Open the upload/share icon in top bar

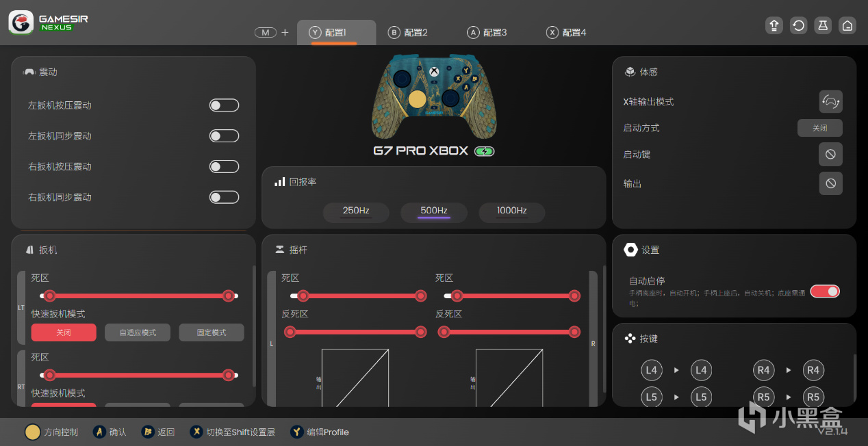point(774,25)
